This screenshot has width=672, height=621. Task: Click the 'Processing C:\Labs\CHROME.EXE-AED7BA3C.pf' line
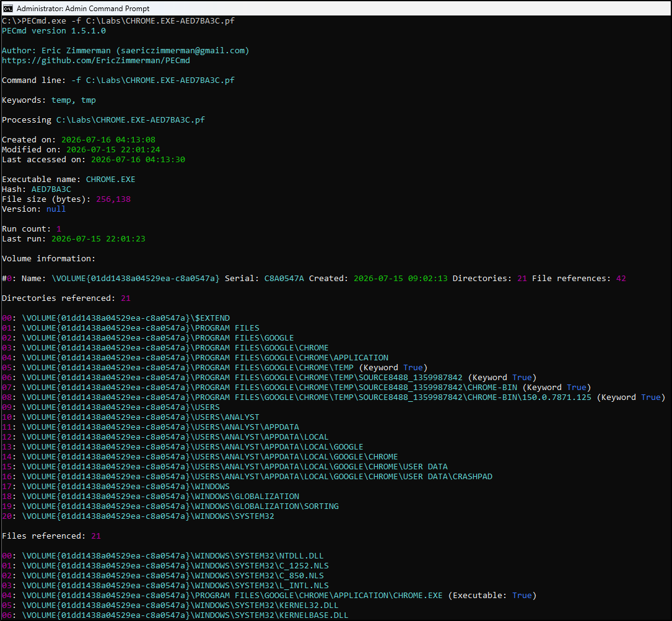coord(103,119)
